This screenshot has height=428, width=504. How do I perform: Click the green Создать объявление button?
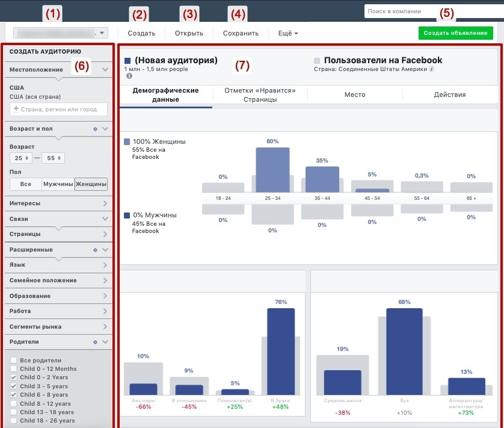(x=455, y=33)
